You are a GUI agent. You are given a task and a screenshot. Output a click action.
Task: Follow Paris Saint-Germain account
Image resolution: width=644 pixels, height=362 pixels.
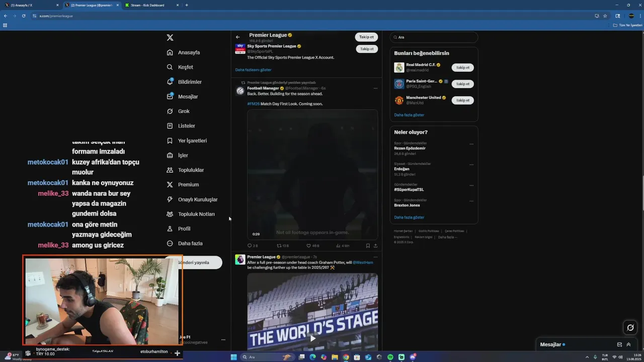[x=462, y=84]
